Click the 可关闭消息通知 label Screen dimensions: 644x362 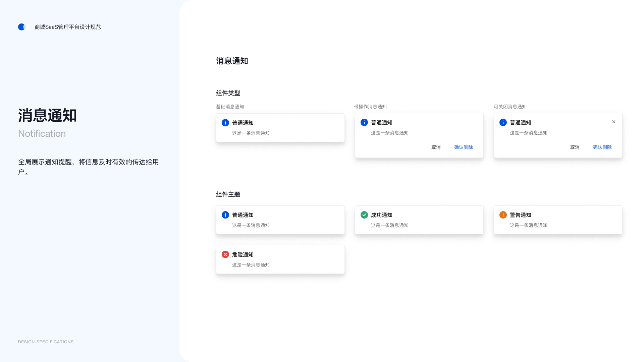510,107
